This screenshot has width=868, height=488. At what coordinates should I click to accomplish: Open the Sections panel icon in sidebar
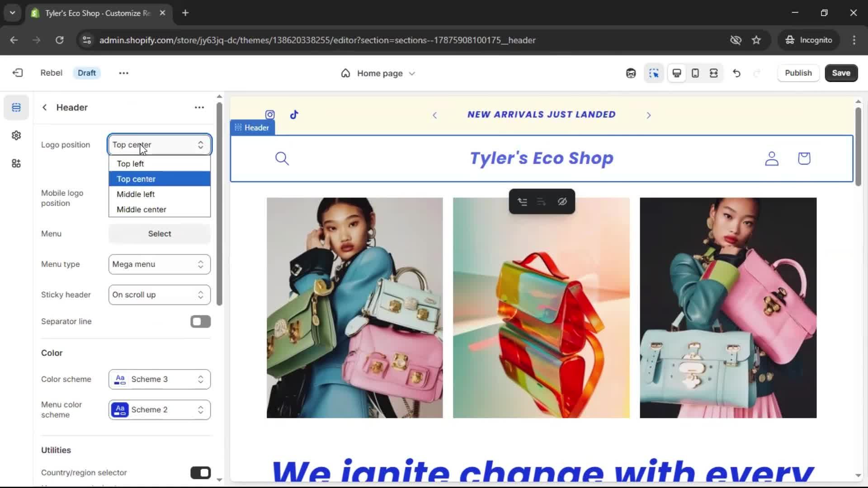pos(16,108)
